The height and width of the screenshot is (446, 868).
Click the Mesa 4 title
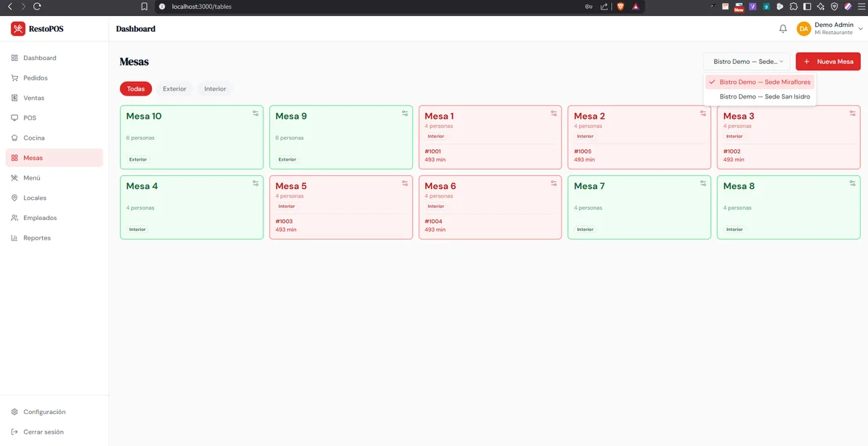click(142, 186)
